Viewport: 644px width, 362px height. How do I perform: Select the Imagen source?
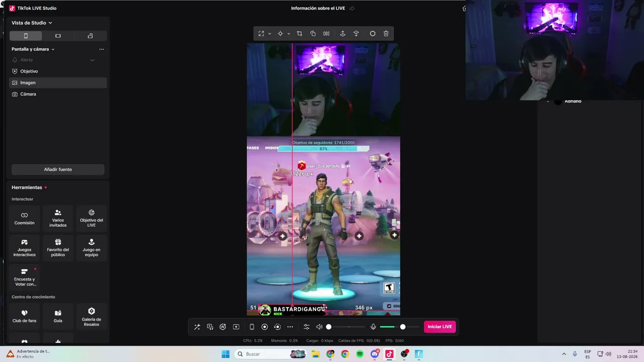58,82
